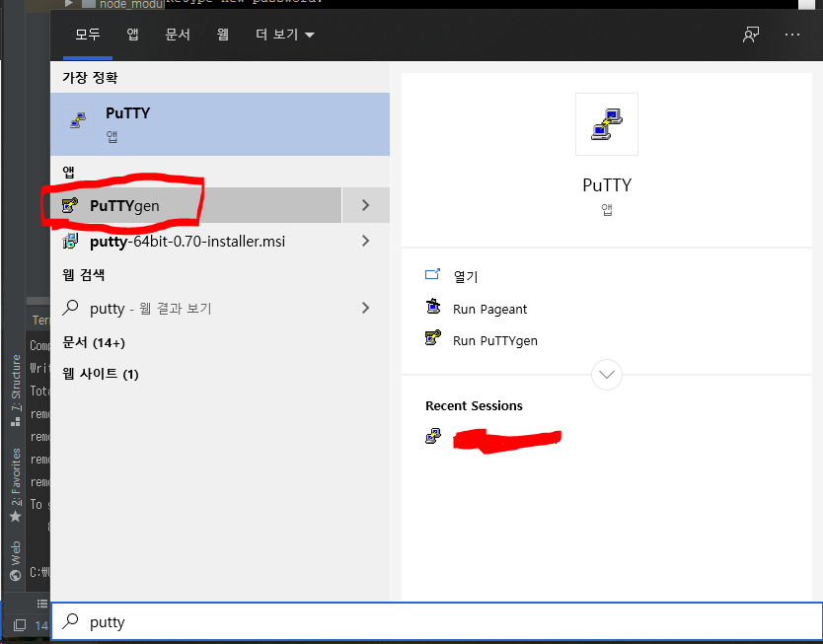Click the PuTTY icon in best match
Screen dimensions: 823x644
click(78, 120)
